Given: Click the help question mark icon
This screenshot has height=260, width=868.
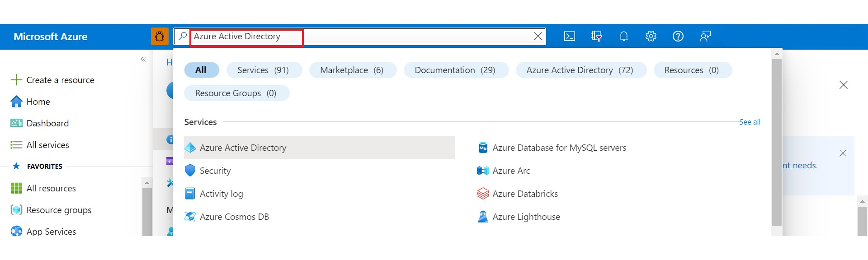Looking at the screenshot, I should pyautogui.click(x=678, y=37).
